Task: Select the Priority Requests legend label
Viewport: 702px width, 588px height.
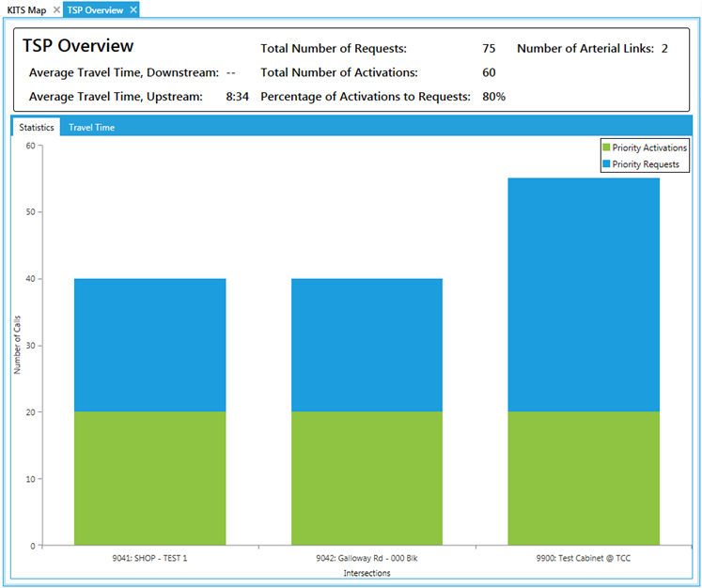Action: [x=646, y=164]
